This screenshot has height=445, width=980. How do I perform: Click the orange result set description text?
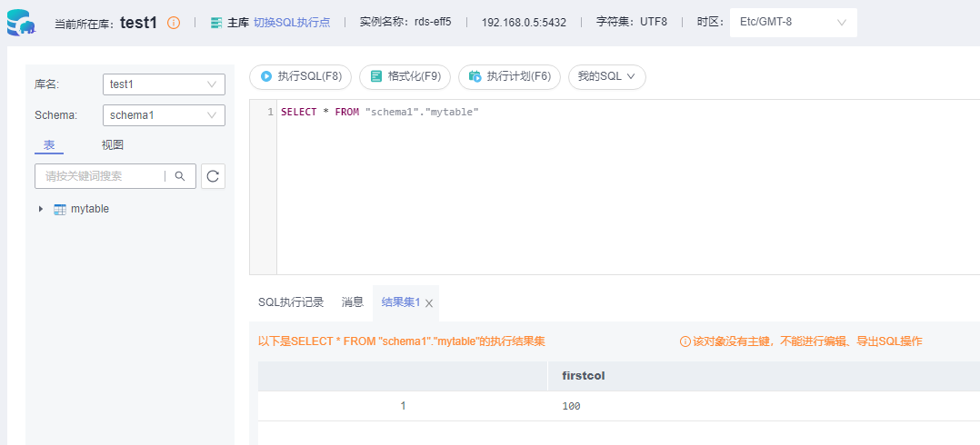pos(402,341)
